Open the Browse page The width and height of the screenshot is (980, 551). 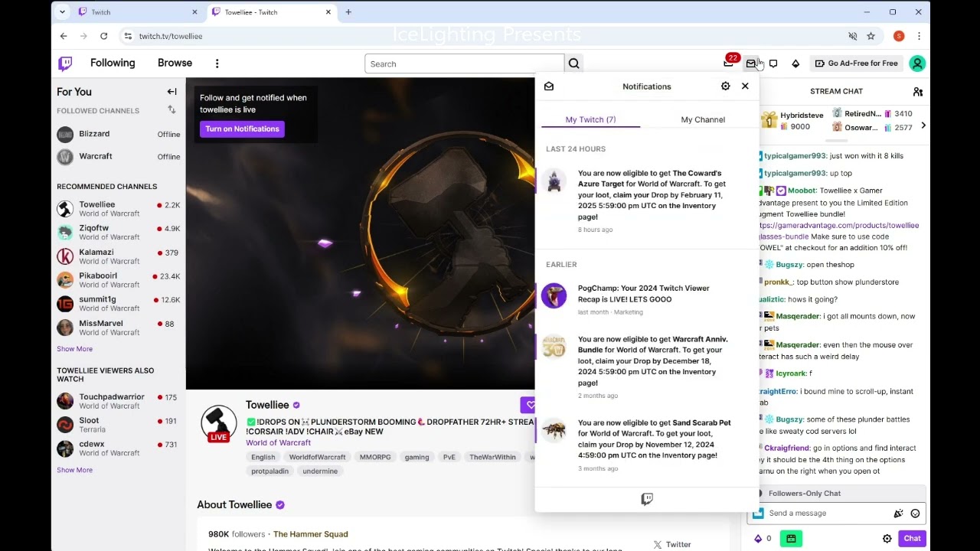click(175, 63)
